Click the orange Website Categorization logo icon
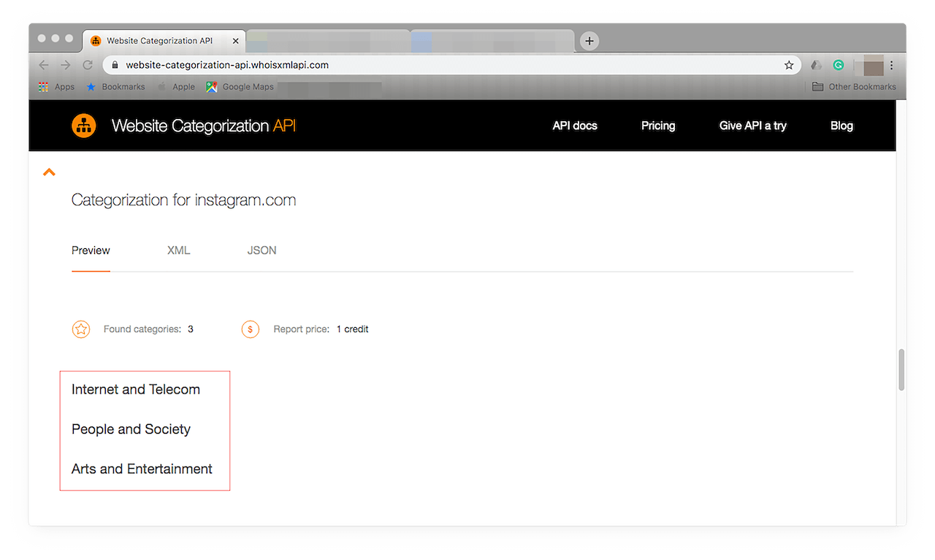Image resolution: width=935 pixels, height=560 pixels. (84, 126)
